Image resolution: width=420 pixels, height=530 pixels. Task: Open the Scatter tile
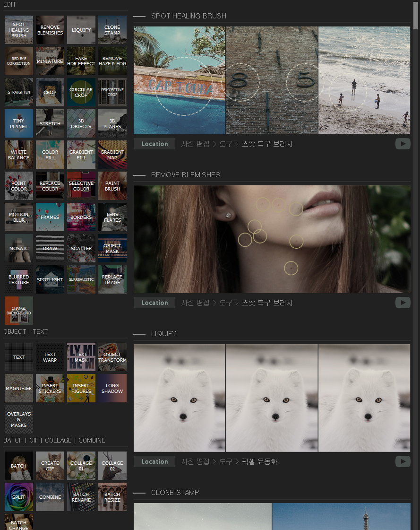coord(81,248)
